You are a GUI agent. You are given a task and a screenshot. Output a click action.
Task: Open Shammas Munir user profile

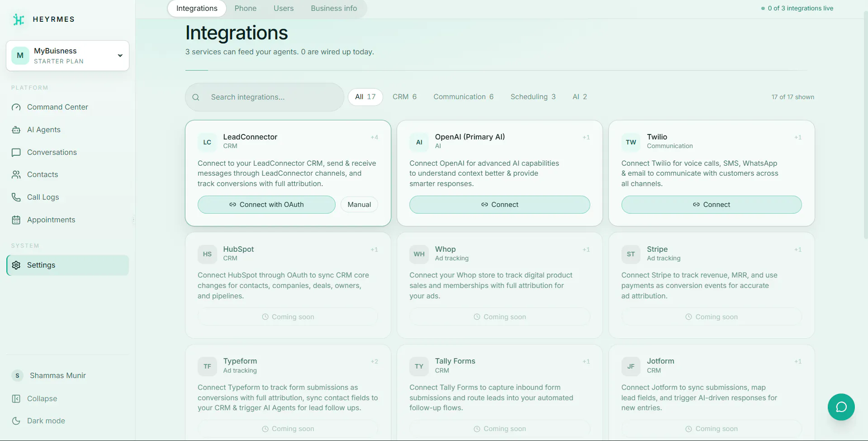click(x=68, y=376)
